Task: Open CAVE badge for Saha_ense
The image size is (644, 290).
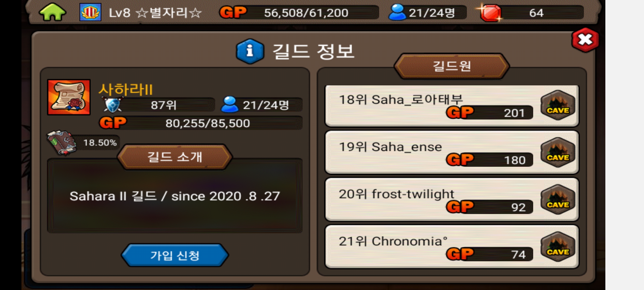Action: coord(558,152)
